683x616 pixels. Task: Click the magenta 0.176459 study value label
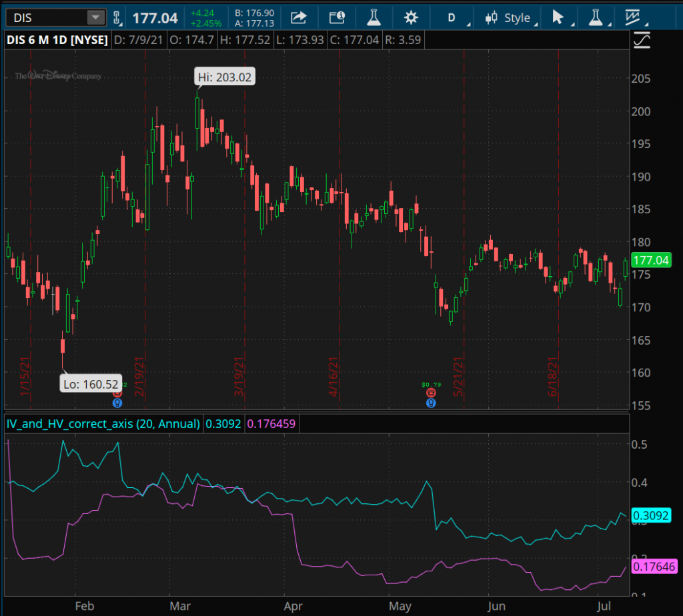tap(271, 423)
